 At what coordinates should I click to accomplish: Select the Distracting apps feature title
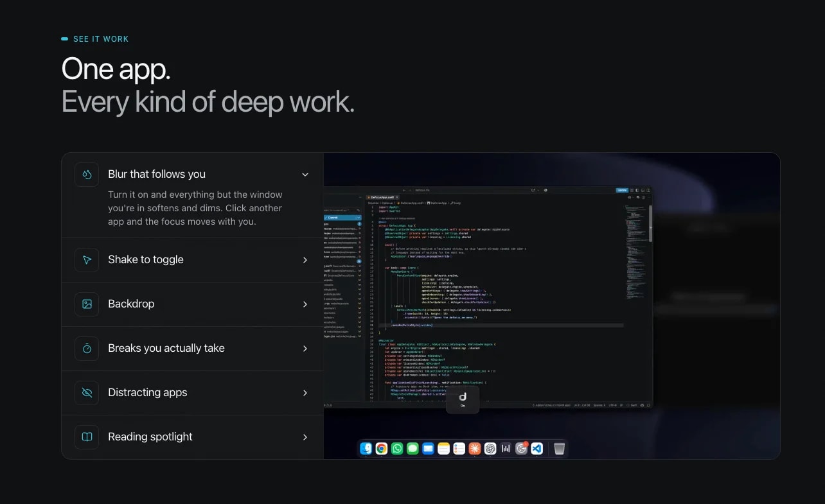coord(148,393)
